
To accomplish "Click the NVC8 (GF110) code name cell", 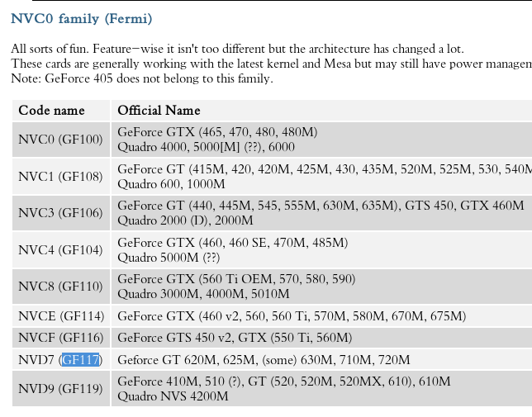I will click(60, 287).
